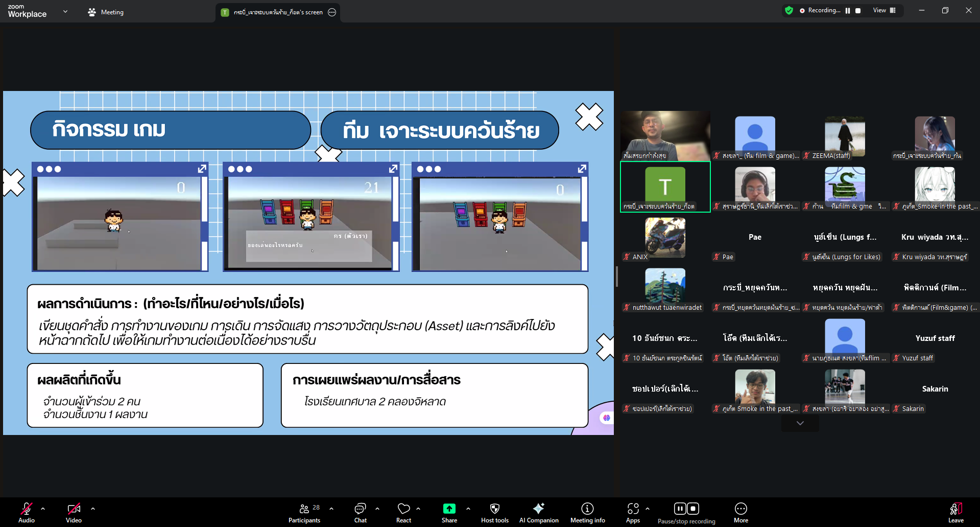Screen dimensions: 980x527
Task: Open the React emoji menu
Action: tap(403, 512)
